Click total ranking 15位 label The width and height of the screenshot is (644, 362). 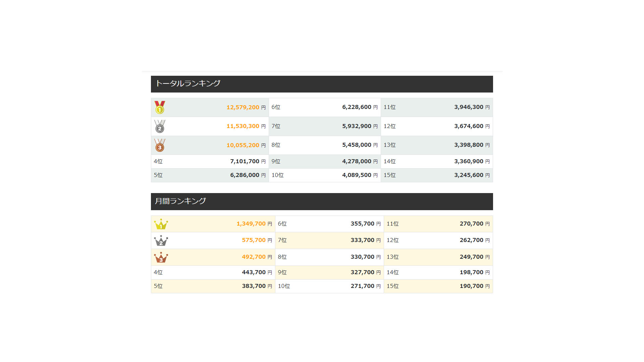click(x=389, y=175)
